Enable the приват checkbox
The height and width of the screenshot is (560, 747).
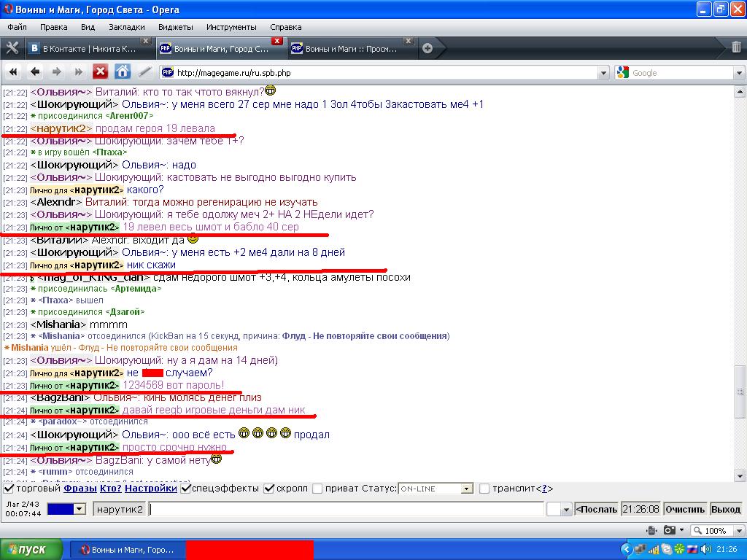tap(317, 489)
